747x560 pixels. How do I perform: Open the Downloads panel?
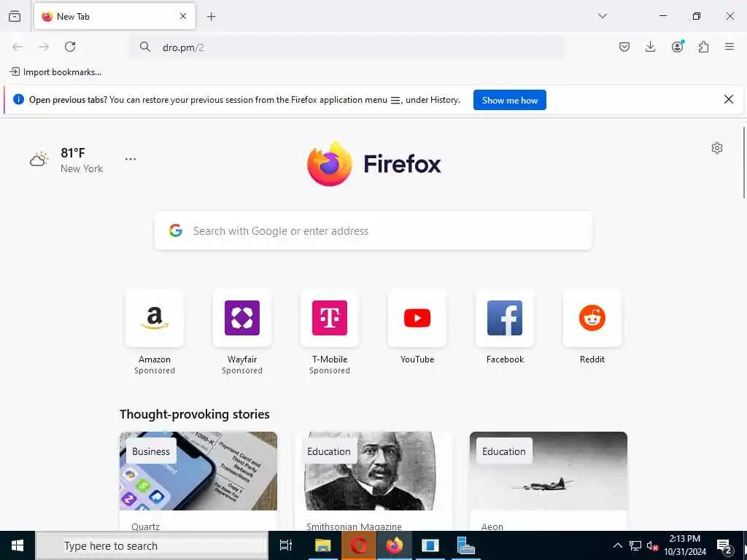650,47
